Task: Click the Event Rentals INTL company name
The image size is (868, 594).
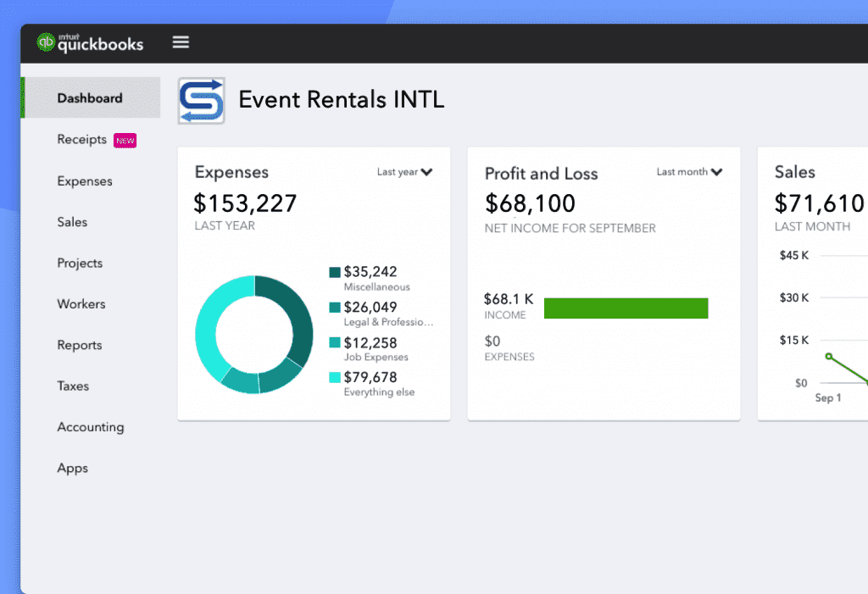Action: click(x=342, y=100)
